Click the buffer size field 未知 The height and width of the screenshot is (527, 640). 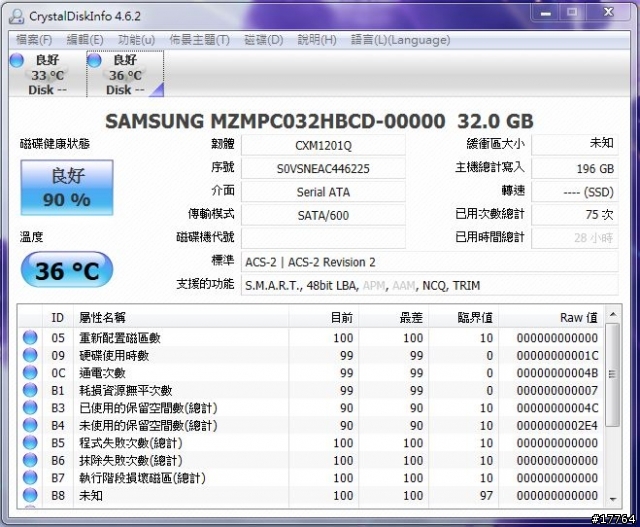pyautogui.click(x=575, y=145)
